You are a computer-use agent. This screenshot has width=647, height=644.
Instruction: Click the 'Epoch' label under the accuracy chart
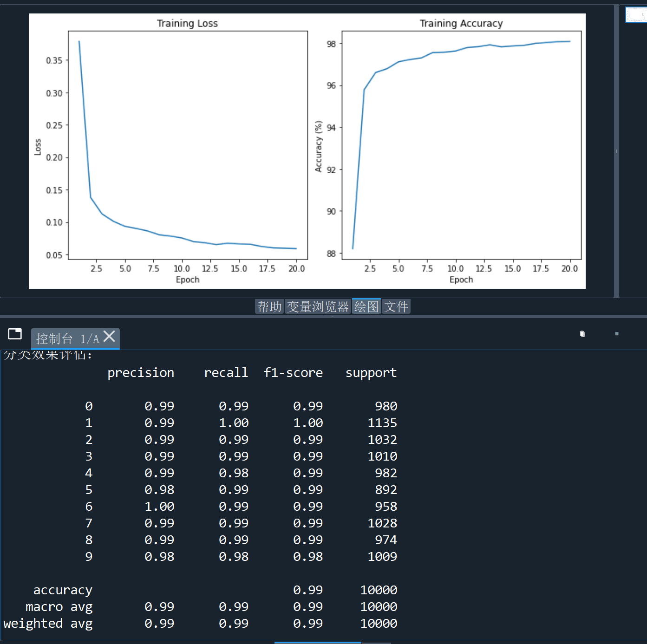pos(461,280)
